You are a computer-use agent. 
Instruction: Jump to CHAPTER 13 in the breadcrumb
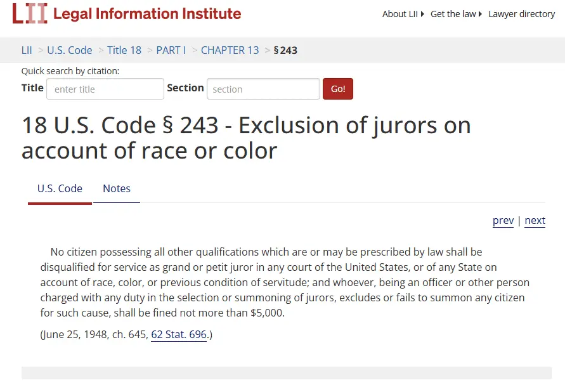(230, 50)
